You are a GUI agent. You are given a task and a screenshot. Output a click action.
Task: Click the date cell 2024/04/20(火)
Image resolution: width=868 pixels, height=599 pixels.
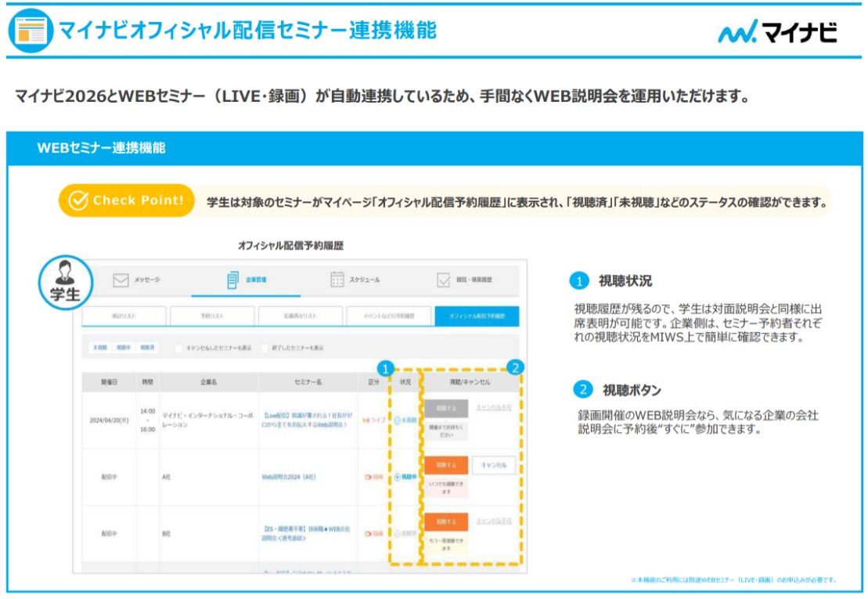(x=109, y=420)
